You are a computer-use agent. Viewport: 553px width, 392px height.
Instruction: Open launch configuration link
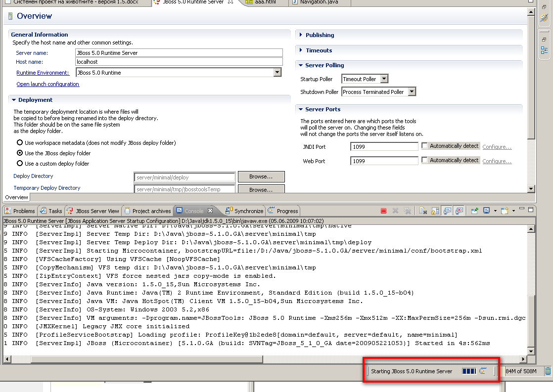tap(47, 84)
